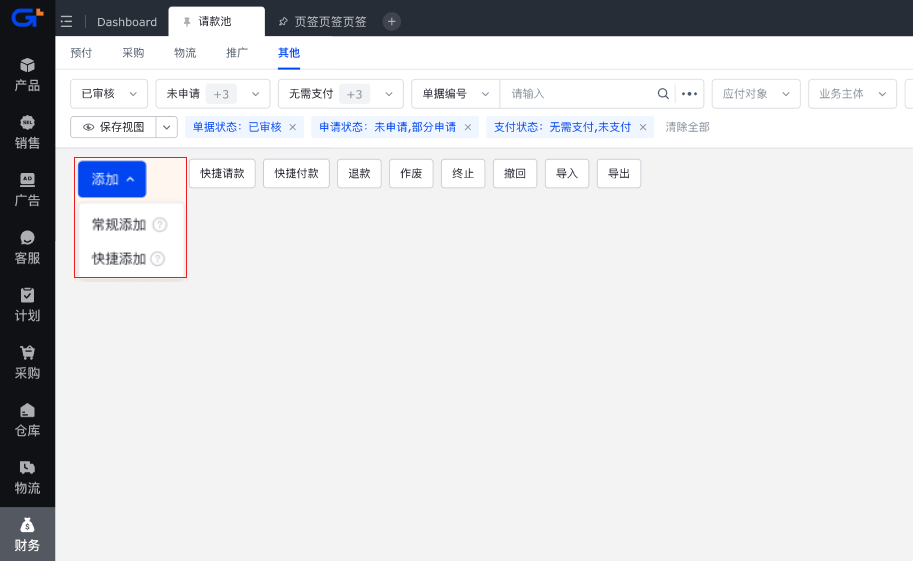Go to the 广告 sidebar section
The image size is (913, 561).
pyautogui.click(x=27, y=189)
